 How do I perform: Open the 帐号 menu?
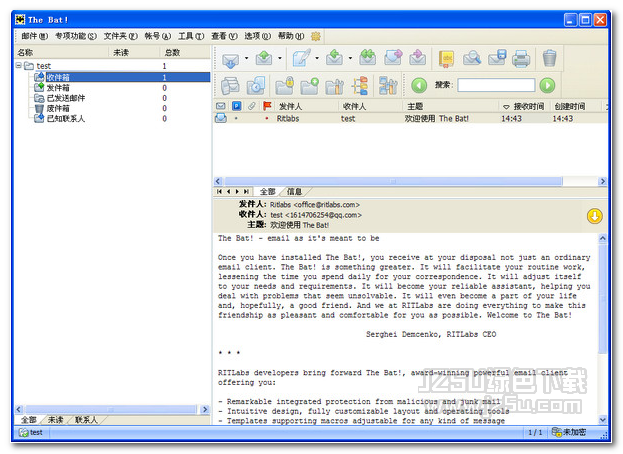[157, 36]
